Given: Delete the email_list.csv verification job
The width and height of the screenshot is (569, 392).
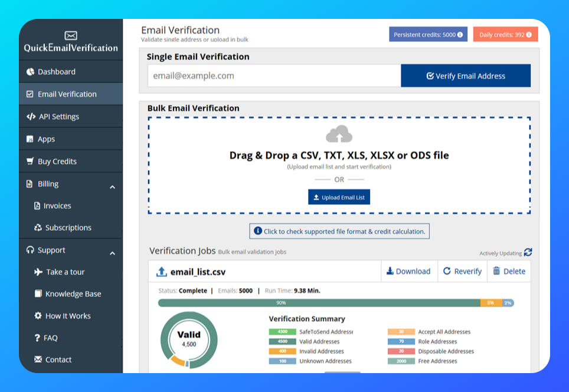Looking at the screenshot, I should tap(509, 271).
